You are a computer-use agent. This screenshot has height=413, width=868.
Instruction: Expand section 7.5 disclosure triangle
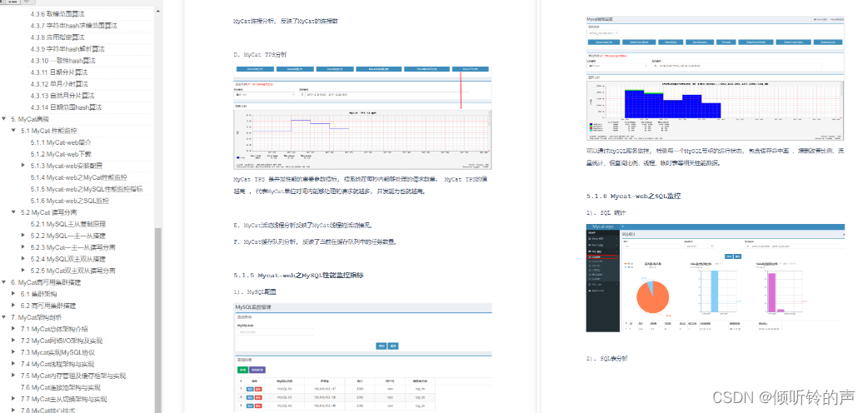click(x=14, y=376)
